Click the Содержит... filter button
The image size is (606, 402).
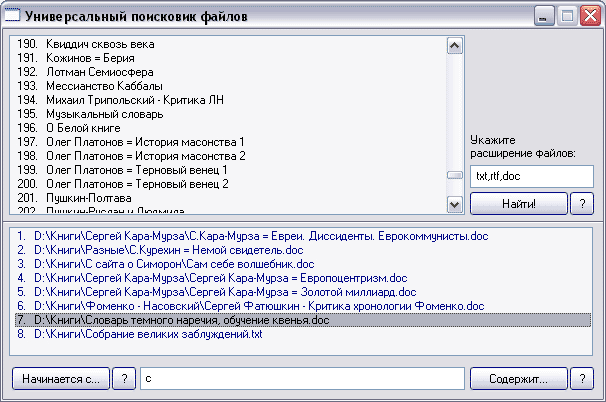[519, 378]
